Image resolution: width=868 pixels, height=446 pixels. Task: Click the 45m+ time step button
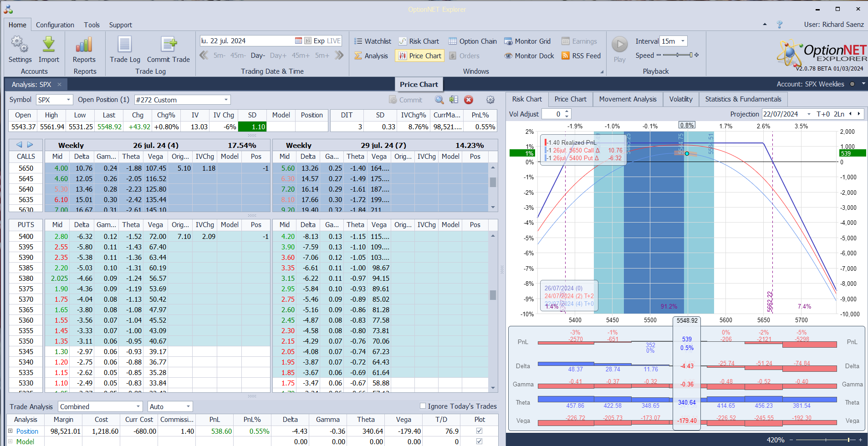tap(301, 56)
